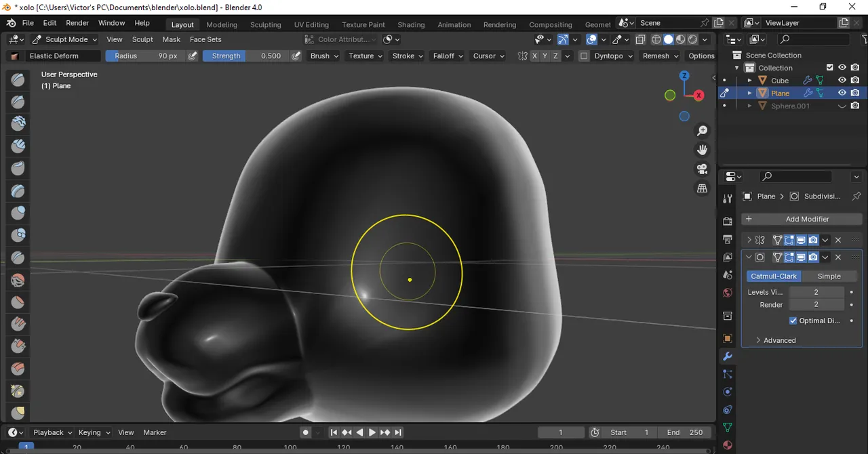The width and height of the screenshot is (868, 454).
Task: Open the Brush settings dropdown
Action: (x=324, y=56)
